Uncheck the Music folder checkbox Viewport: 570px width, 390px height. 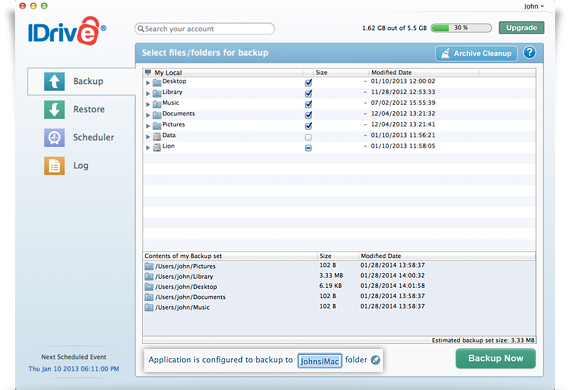[308, 104]
